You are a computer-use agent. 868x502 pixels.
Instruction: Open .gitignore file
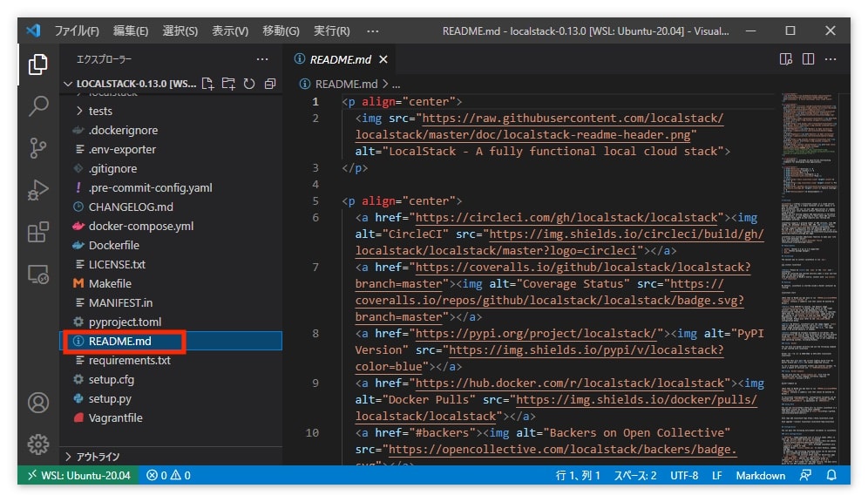171,168
